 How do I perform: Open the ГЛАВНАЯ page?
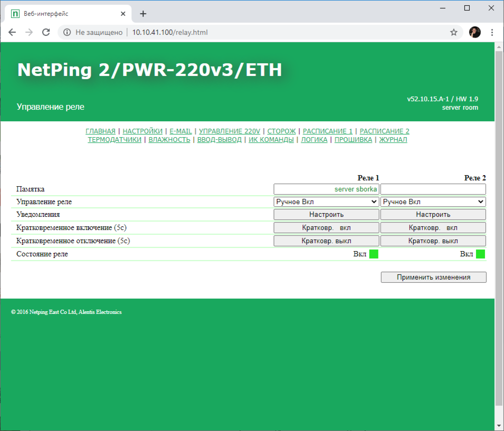100,131
